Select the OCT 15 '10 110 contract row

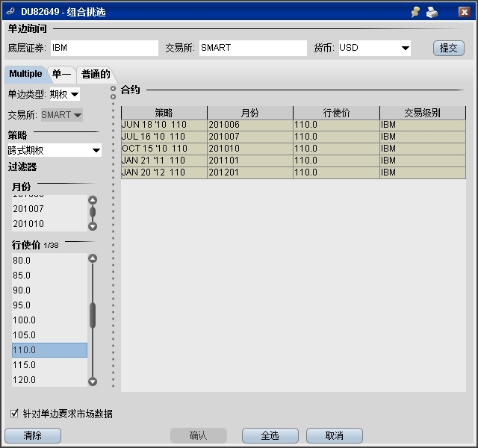point(294,149)
